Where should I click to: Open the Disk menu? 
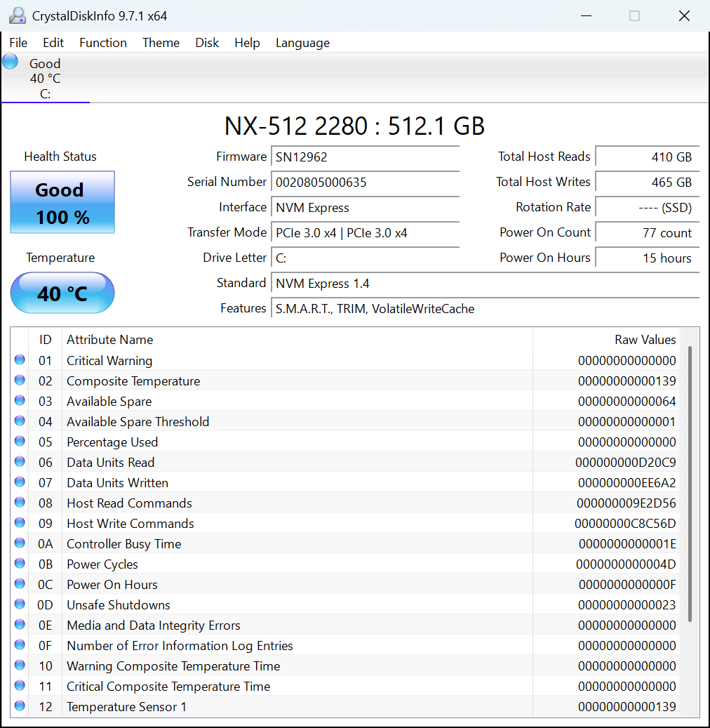point(207,43)
